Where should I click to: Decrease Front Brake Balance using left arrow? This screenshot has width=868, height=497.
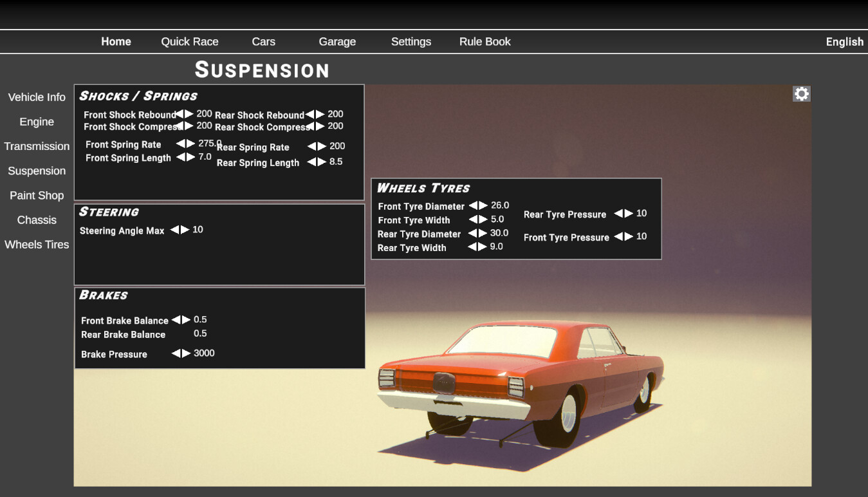click(x=176, y=320)
